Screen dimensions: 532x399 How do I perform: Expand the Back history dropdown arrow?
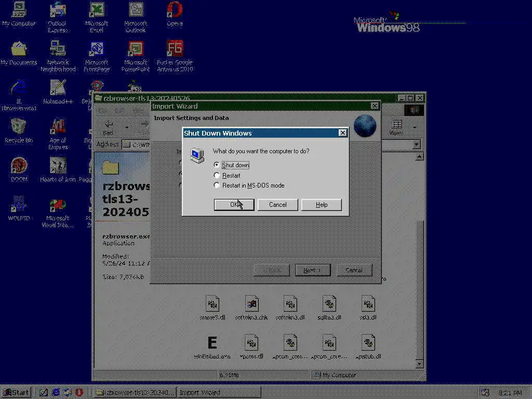127,128
